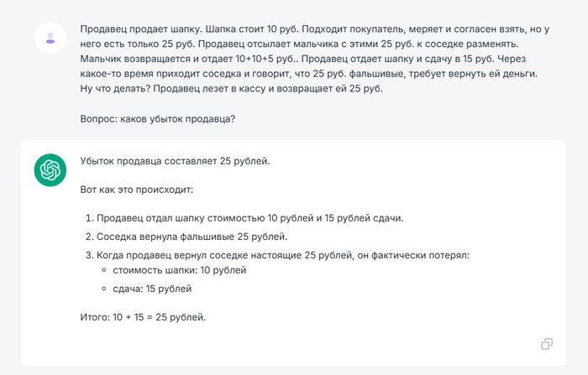This screenshot has height=375, width=588.
Task: Click the question line "Вопрос: каков убыток продавца?"
Action: pyautogui.click(x=157, y=118)
